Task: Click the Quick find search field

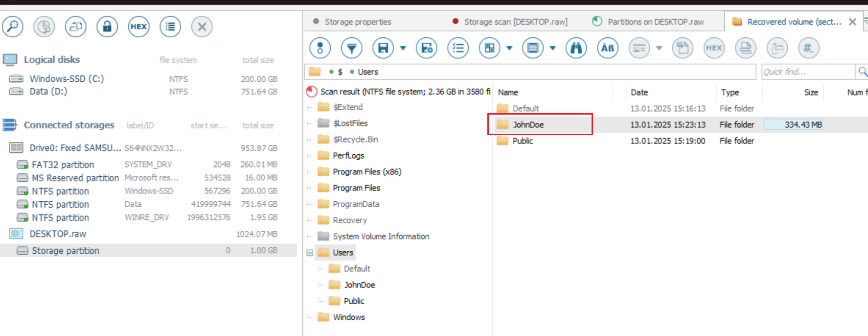Action: [x=807, y=72]
